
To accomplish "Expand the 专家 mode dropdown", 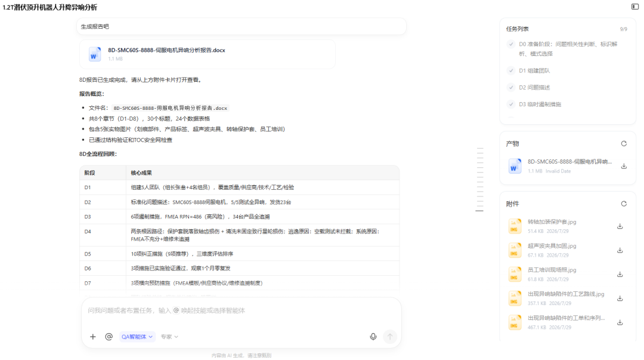I will [x=169, y=337].
